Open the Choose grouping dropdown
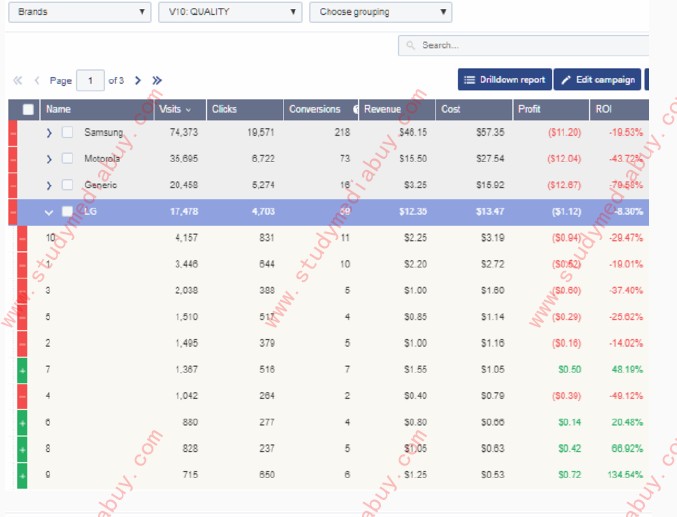This screenshot has width=677, height=517. [x=381, y=12]
